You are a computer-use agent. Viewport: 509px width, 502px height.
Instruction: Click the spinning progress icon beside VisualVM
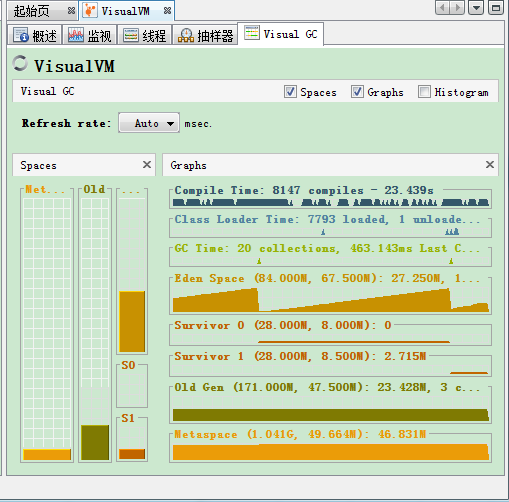click(x=20, y=63)
